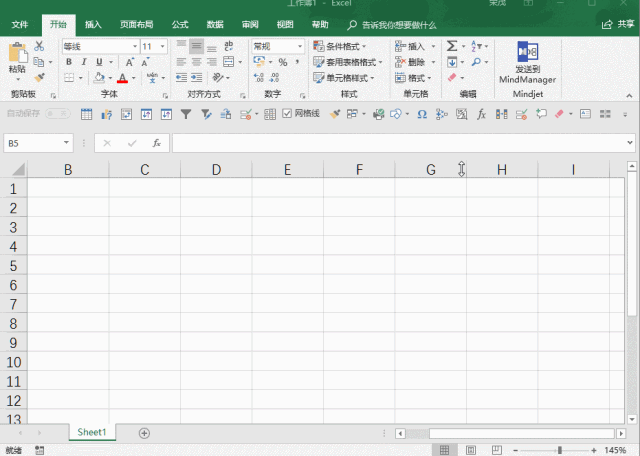The height and width of the screenshot is (456, 640).
Task: Toggle middle vertical alignment
Action: pos(196,46)
